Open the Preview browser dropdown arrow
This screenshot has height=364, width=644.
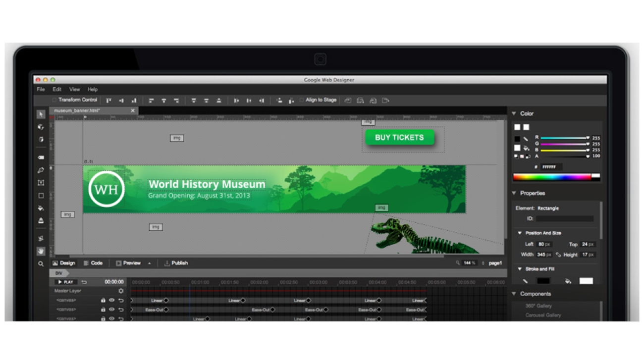pos(150,263)
